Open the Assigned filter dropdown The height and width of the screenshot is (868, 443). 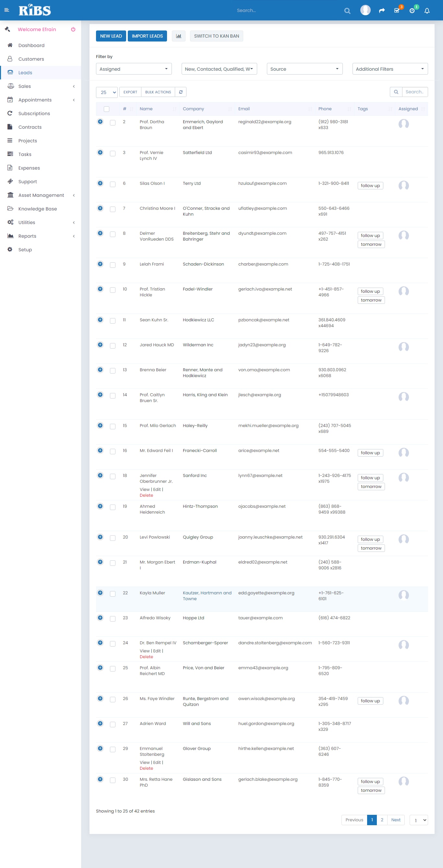(134, 69)
